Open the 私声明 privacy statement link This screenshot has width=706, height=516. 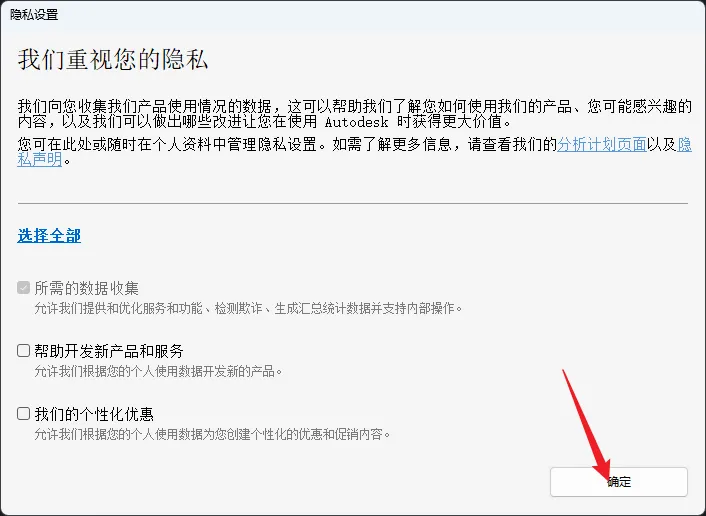pos(40,160)
